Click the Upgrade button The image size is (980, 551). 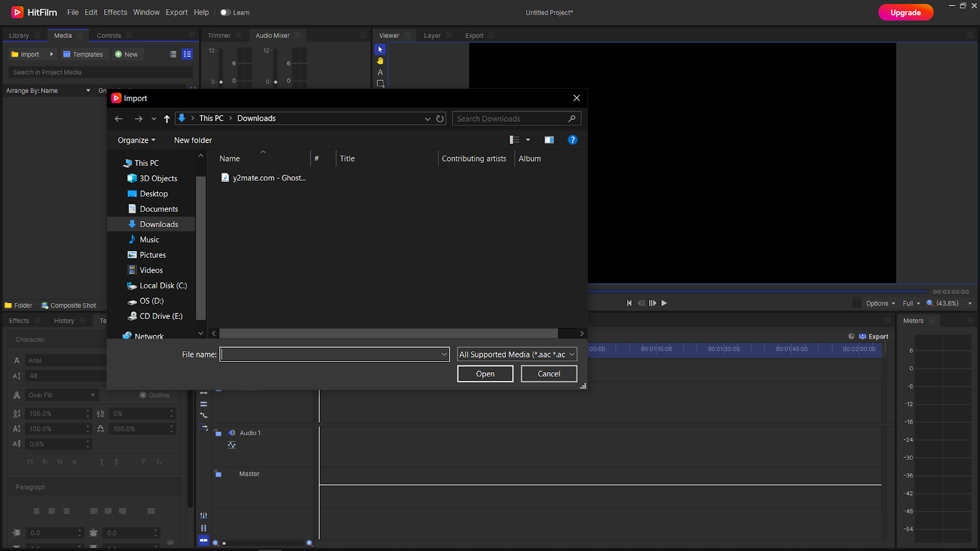(x=905, y=12)
